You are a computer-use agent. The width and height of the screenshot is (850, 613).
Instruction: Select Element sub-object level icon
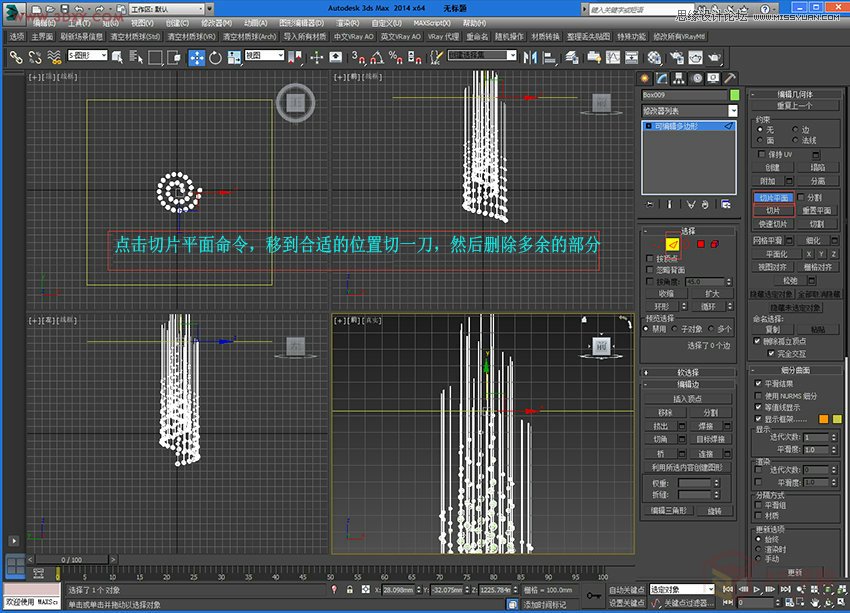click(x=714, y=244)
